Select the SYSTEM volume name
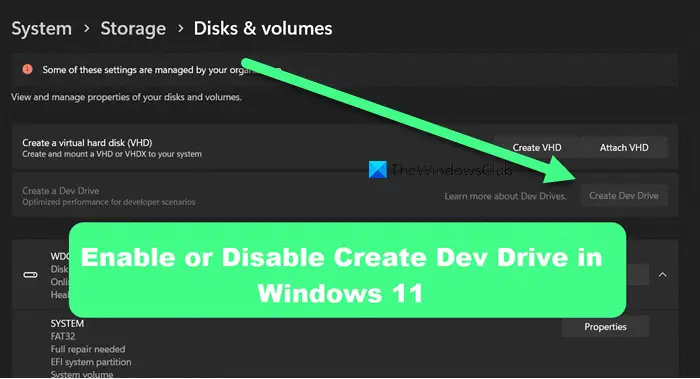Screen dimensions: 700x379 point(67,324)
